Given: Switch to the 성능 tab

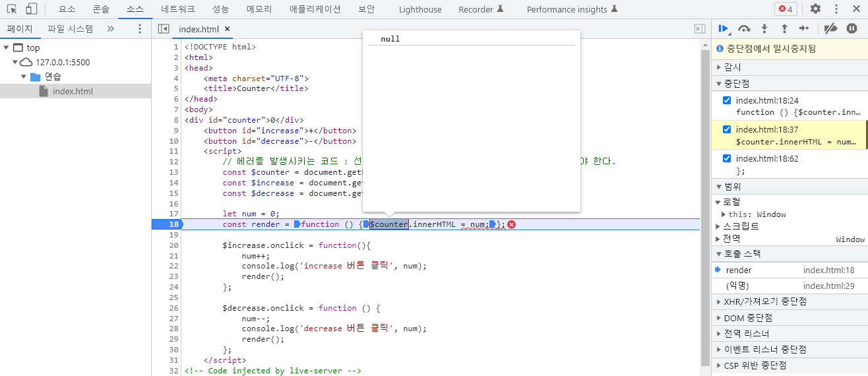Looking at the screenshot, I should point(221,9).
